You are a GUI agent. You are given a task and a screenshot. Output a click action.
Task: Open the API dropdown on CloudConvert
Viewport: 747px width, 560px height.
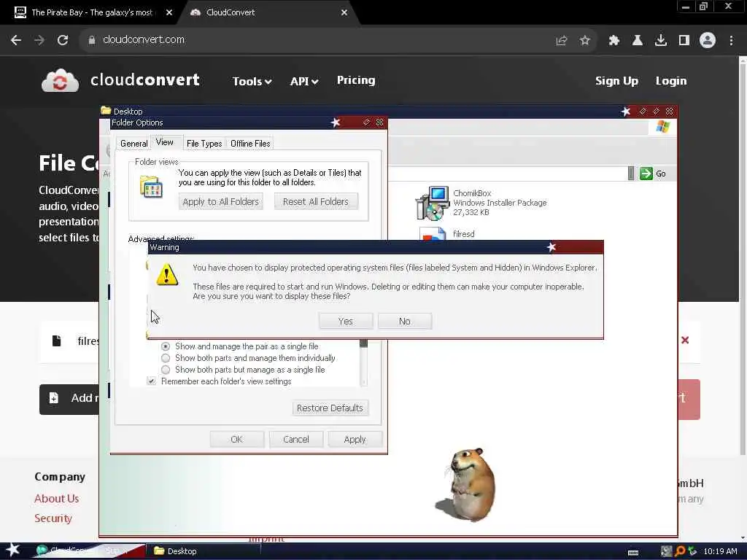304,82
